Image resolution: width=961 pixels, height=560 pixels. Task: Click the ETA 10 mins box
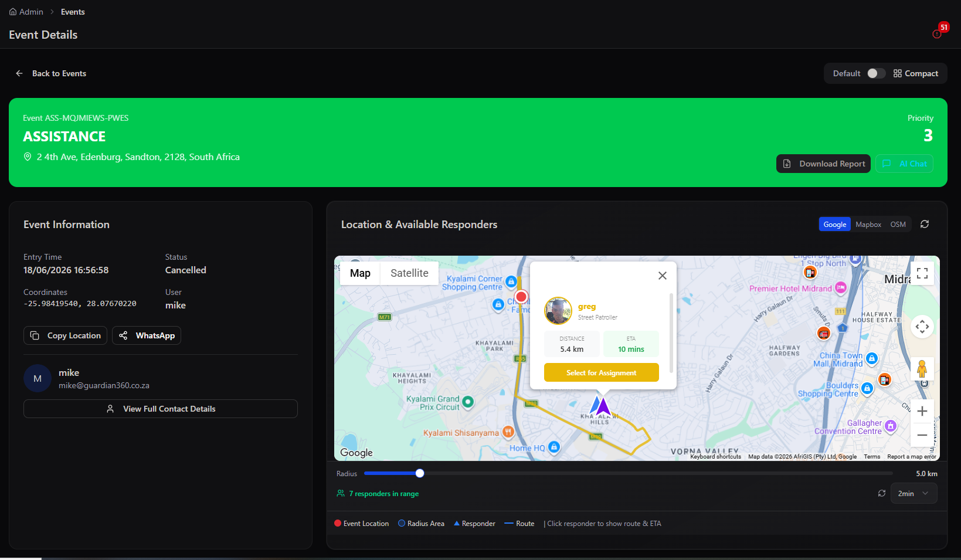(x=631, y=344)
